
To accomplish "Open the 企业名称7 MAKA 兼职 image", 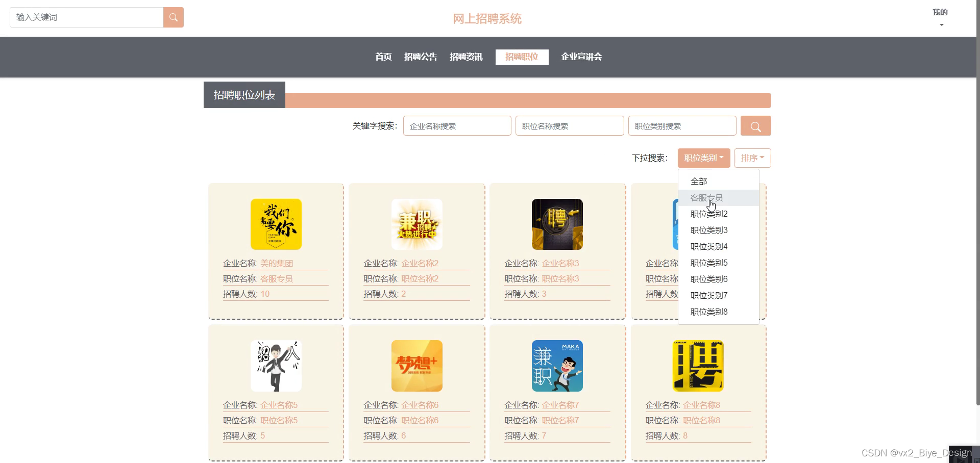I will pos(557,366).
